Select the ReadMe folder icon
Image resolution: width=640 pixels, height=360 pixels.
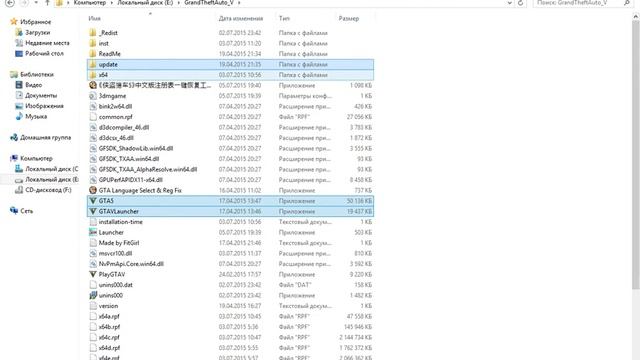(x=93, y=54)
